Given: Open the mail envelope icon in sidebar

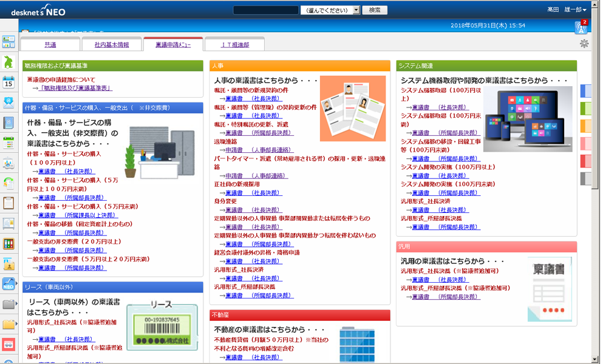Looking at the screenshot, I should [9, 102].
